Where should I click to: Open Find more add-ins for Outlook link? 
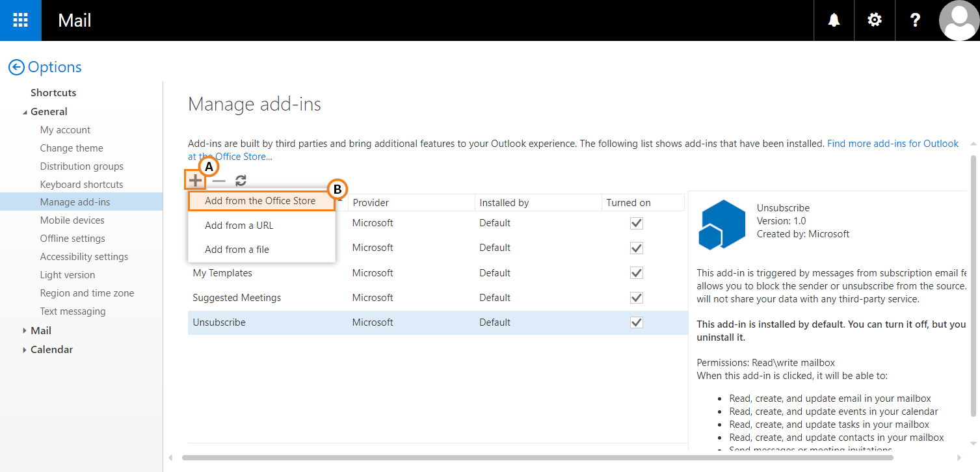point(892,144)
